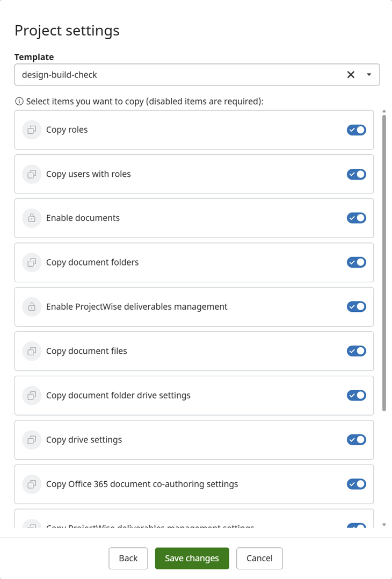Click the copy icon beside Copy document folders
392x579 pixels.
[x=32, y=262]
